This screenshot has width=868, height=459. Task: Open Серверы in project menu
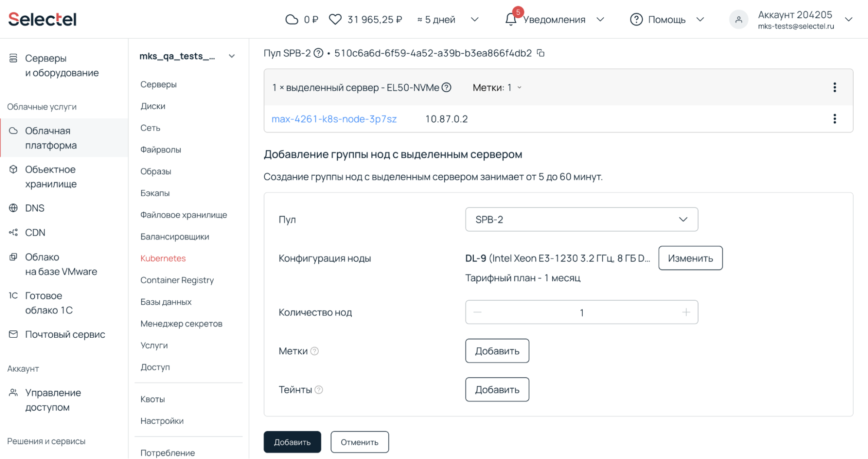[158, 84]
